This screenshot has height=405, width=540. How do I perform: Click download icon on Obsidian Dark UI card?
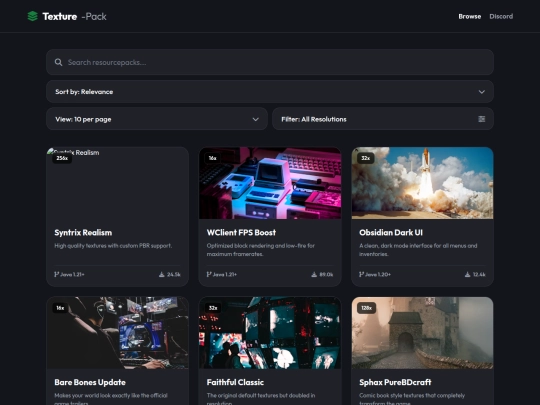(x=467, y=274)
